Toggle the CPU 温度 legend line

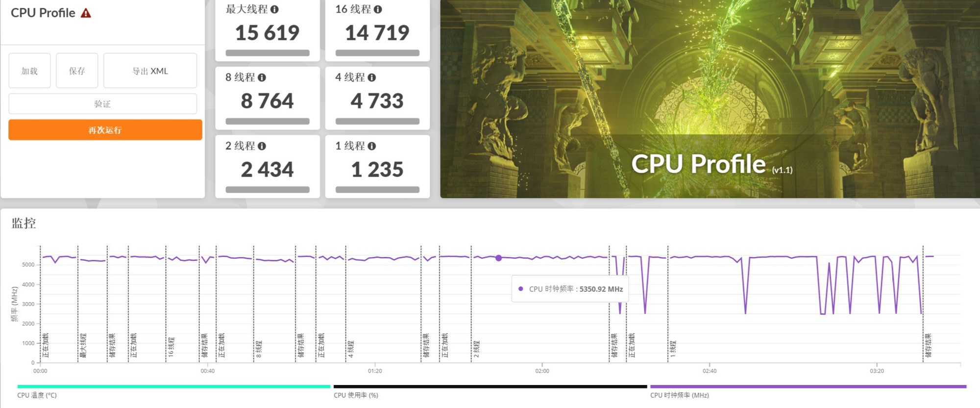point(173,387)
